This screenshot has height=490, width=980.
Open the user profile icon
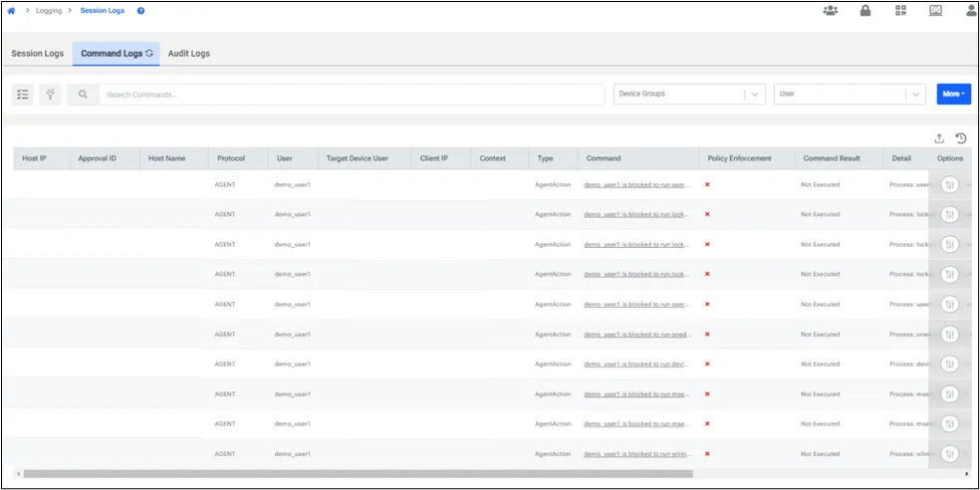click(971, 11)
